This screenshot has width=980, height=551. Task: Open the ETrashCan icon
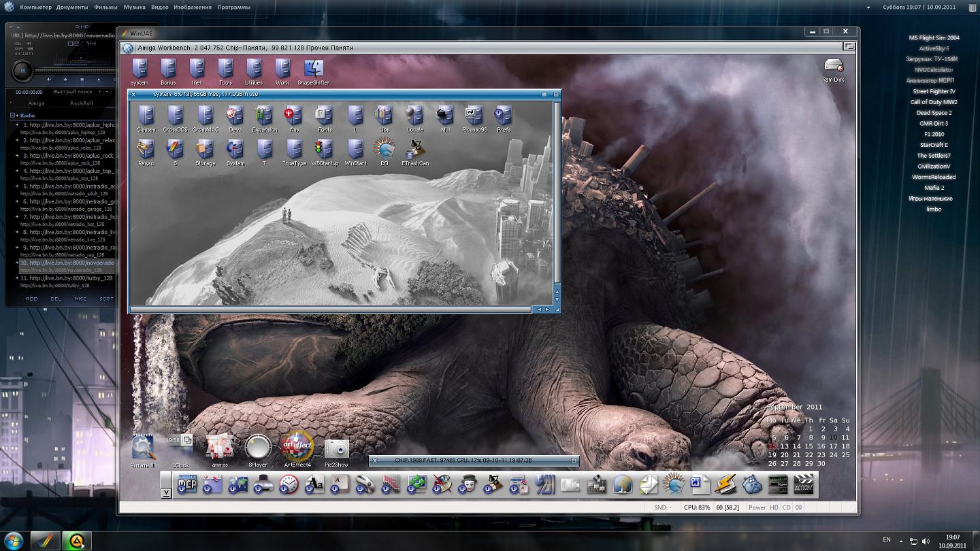(414, 152)
